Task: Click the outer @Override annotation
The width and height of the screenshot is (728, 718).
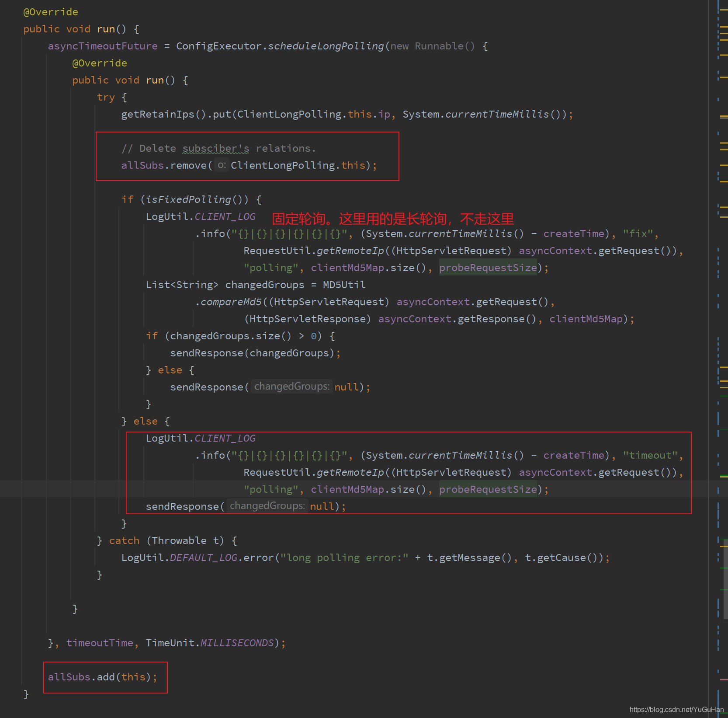Action: point(51,12)
